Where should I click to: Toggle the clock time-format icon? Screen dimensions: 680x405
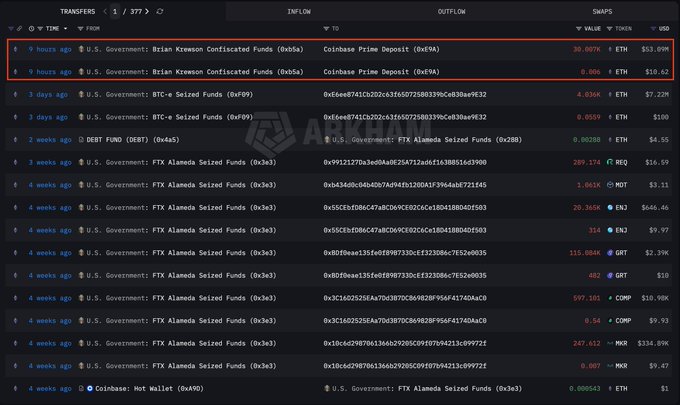pos(31,29)
